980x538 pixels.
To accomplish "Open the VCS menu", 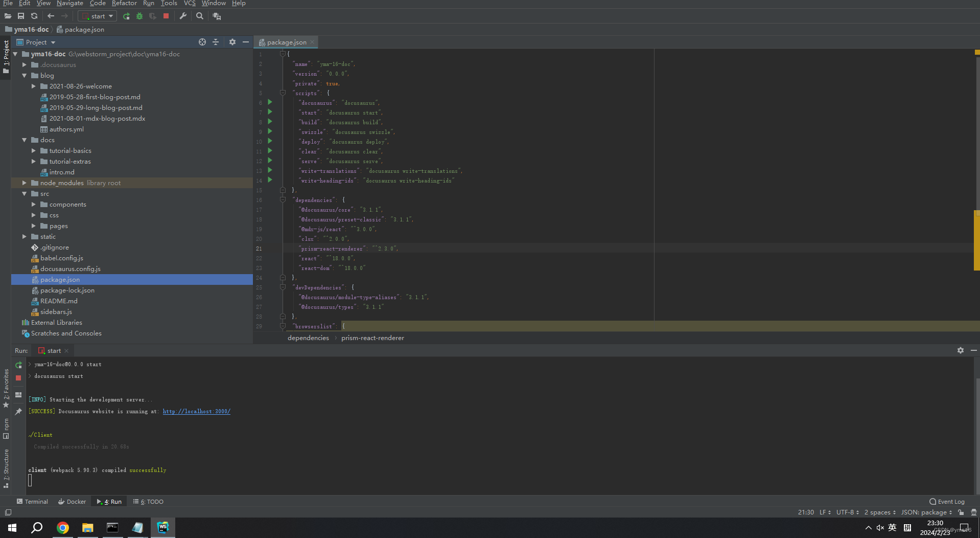I will pos(190,3).
